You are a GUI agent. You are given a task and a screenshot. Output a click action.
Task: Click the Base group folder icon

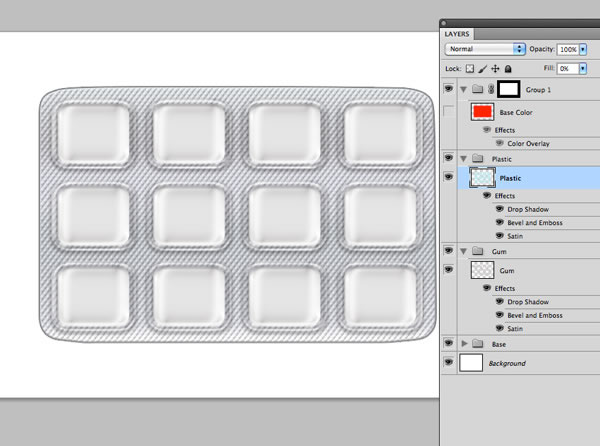[477, 343]
